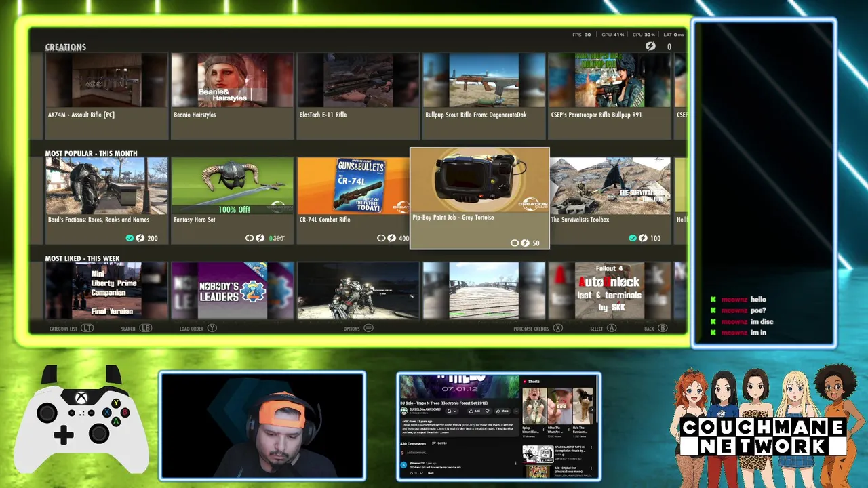Open Search via the LB button hint
Screen dimensions: 868x488
[x=136, y=328]
